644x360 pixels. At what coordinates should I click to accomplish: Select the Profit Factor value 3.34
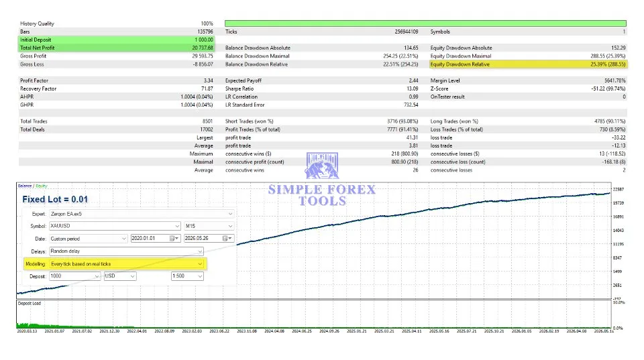(x=208, y=81)
